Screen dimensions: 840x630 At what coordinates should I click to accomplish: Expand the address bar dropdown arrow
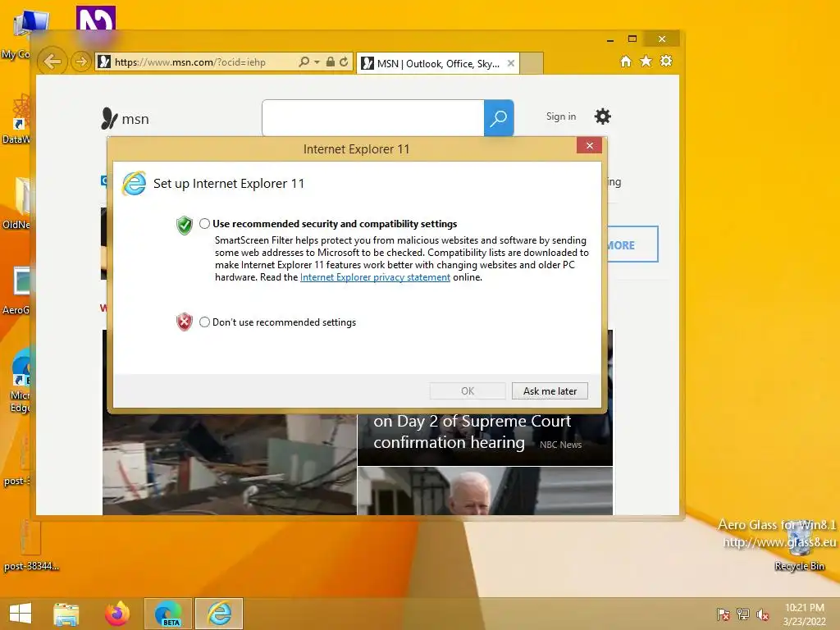[x=317, y=62]
